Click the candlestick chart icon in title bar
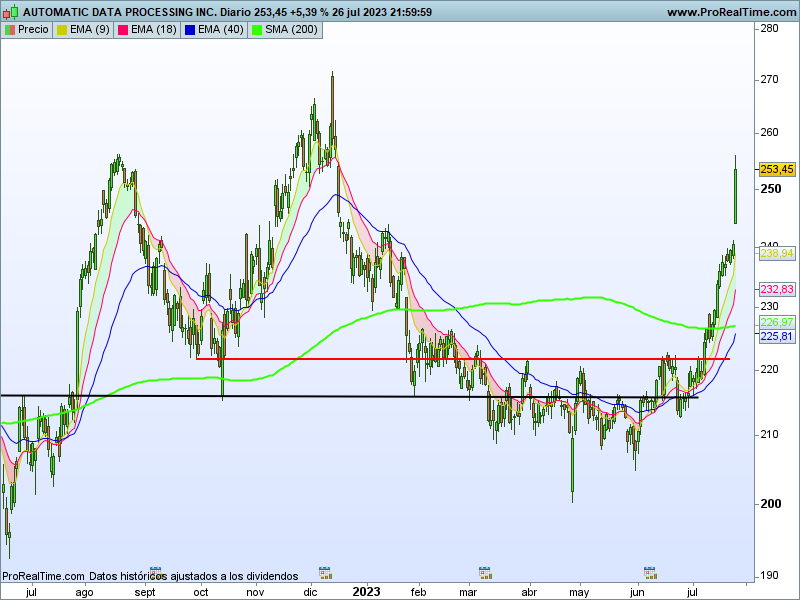 point(11,11)
